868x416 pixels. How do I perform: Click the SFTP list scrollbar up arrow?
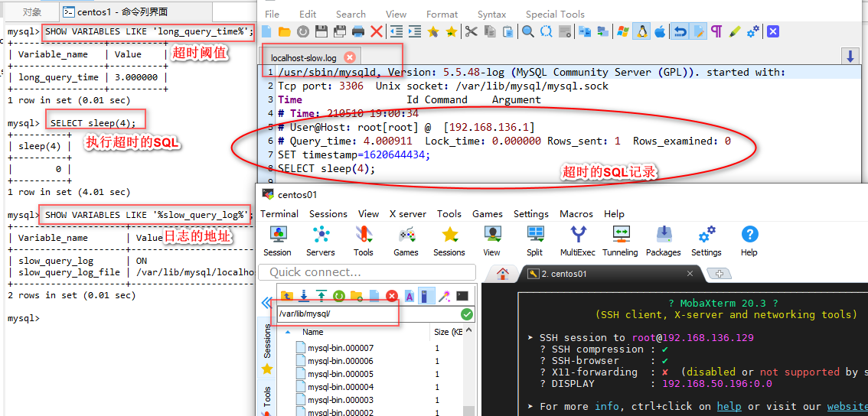[x=469, y=331]
